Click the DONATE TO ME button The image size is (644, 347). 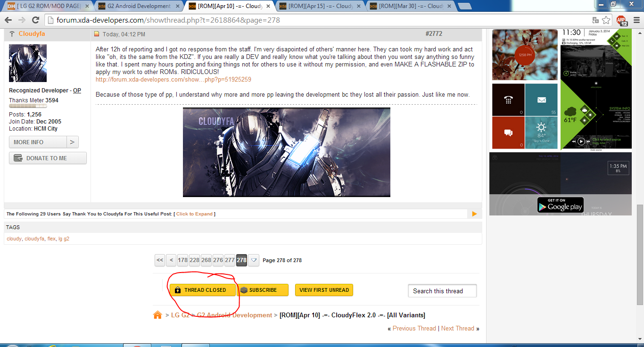[48, 158]
